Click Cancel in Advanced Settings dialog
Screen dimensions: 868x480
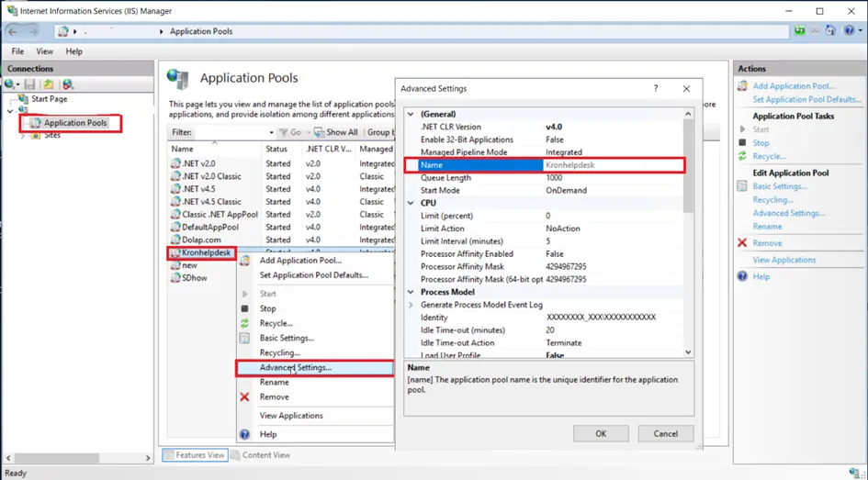(665, 433)
